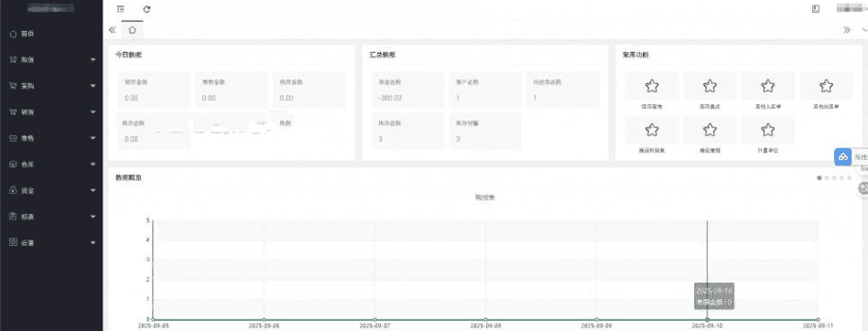Viewport: 868px width, 331px height.
Task: Click the 销售 cart icon in the sidebar
Action: 14,112
